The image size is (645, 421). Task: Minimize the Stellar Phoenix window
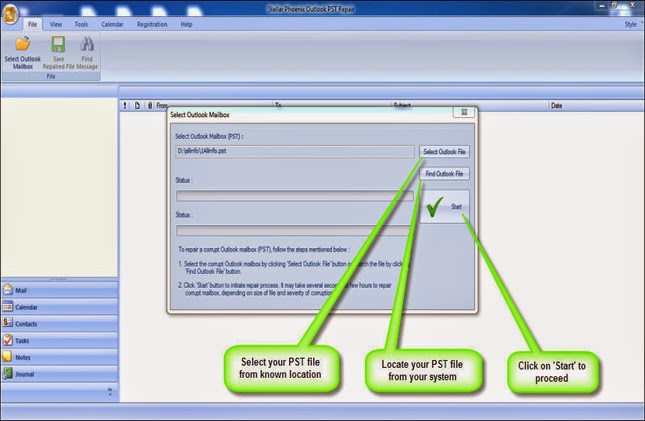point(601,6)
